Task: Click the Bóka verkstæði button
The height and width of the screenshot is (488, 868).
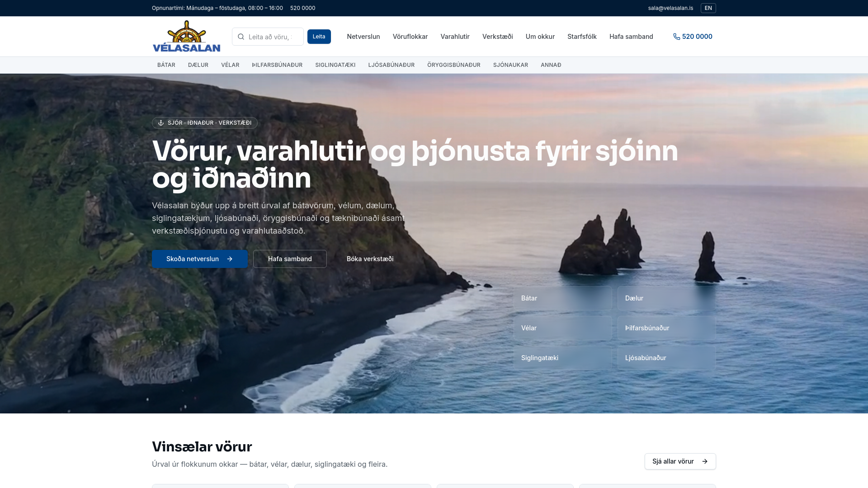Action: click(x=370, y=259)
